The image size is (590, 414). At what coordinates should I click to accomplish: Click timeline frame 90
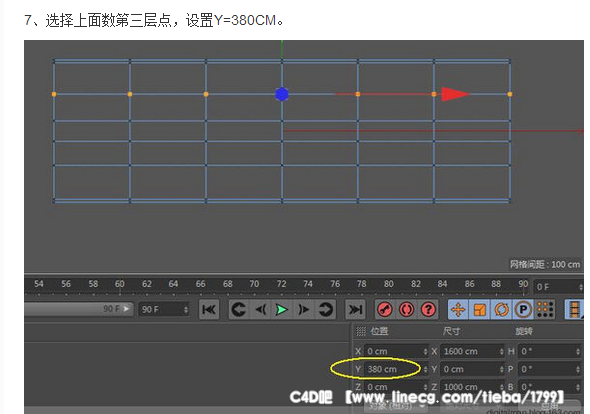pos(523,284)
